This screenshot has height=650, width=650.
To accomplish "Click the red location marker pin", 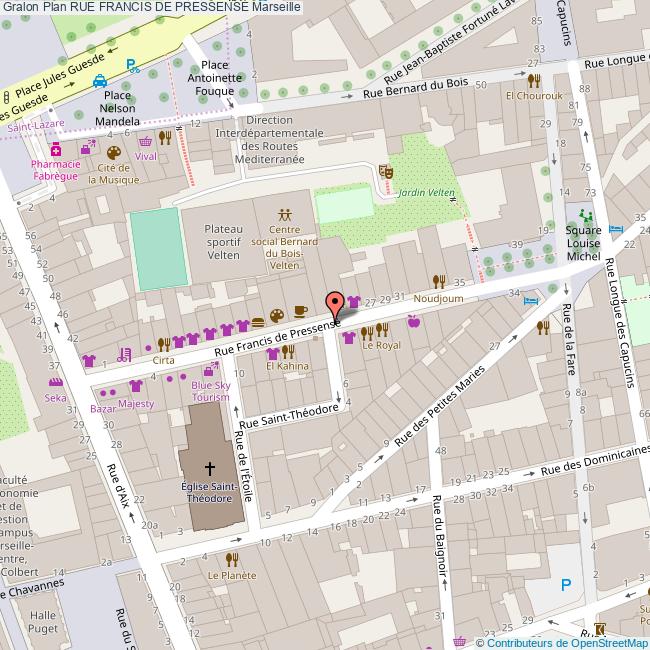I will [x=335, y=303].
